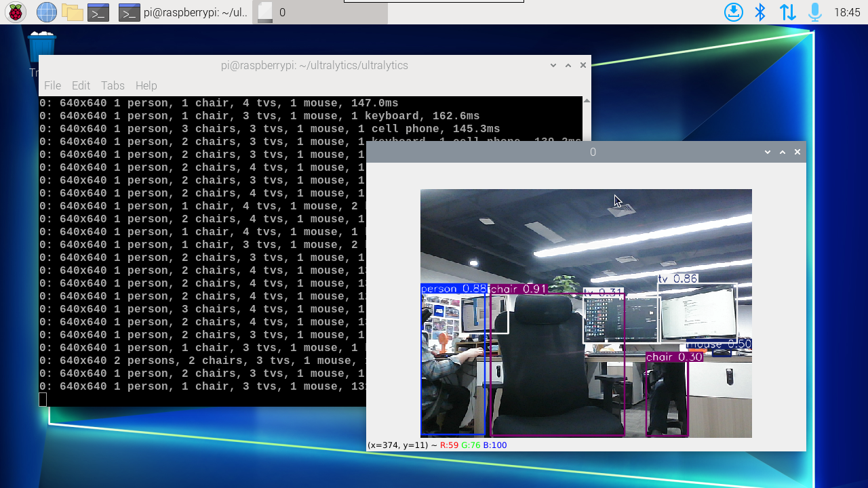Launch a new terminal from the panel launcher
The width and height of the screenshot is (868, 488).
click(98, 12)
